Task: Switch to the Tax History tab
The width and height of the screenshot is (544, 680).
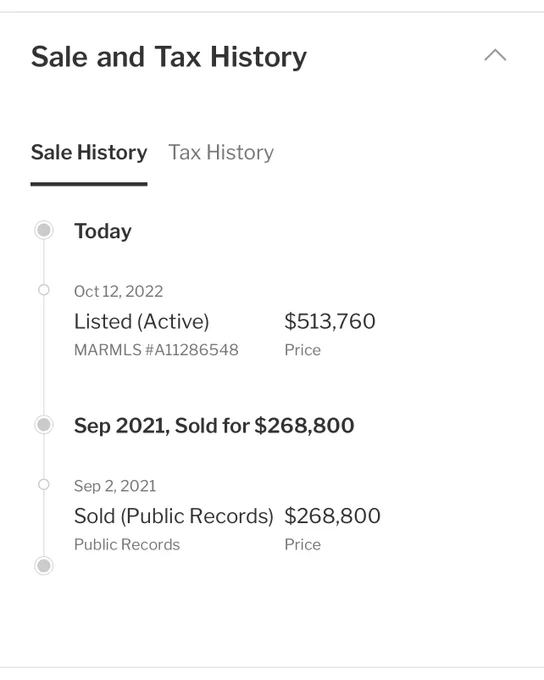Action: coord(221,153)
